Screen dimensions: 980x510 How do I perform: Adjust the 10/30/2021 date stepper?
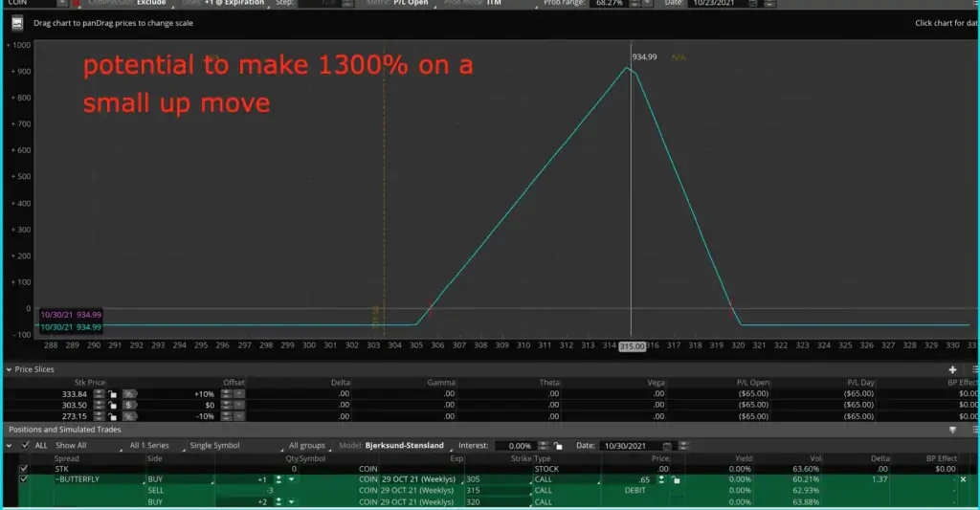pyautogui.click(x=683, y=446)
